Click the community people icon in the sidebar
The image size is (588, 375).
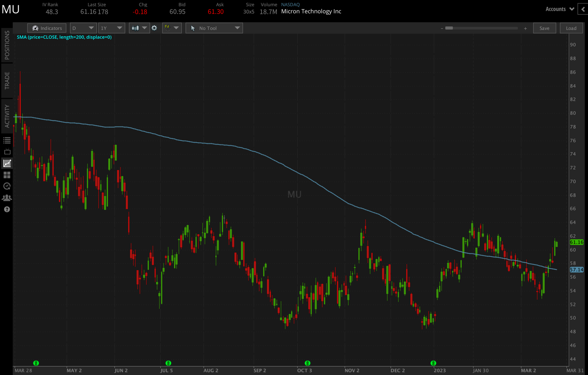(7, 198)
